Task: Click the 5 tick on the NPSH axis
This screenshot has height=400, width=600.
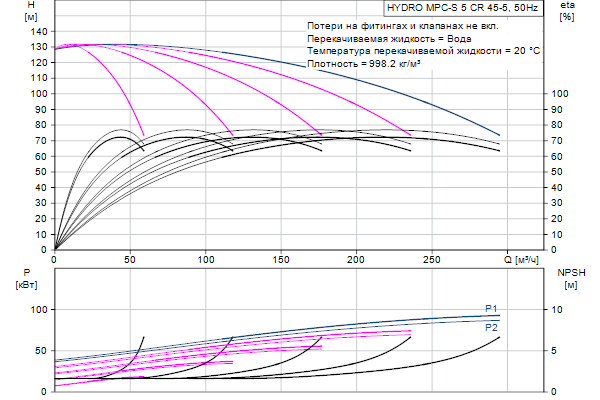Action: tap(557, 351)
